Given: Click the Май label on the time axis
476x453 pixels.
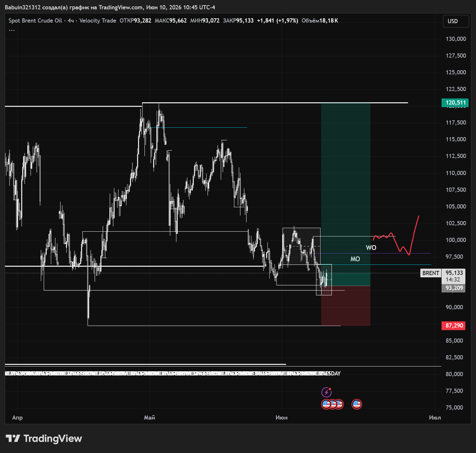Looking at the screenshot, I should 150,418.
